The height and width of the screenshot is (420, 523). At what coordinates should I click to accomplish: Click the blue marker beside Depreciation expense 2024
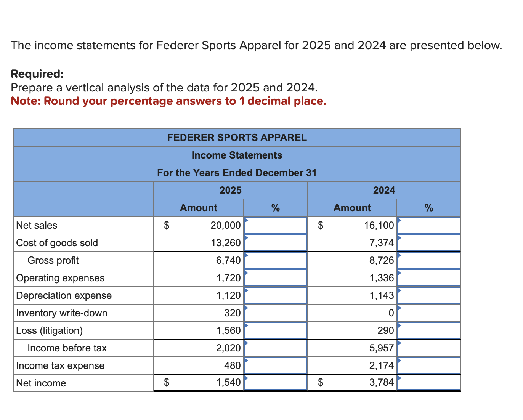point(400,291)
